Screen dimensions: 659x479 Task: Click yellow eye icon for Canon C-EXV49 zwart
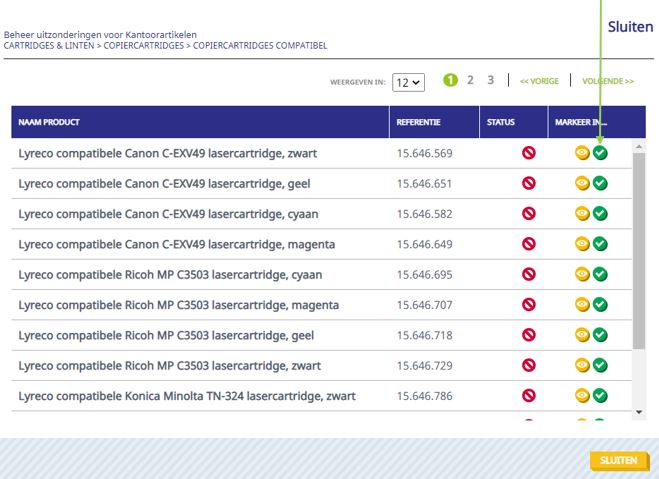582,153
